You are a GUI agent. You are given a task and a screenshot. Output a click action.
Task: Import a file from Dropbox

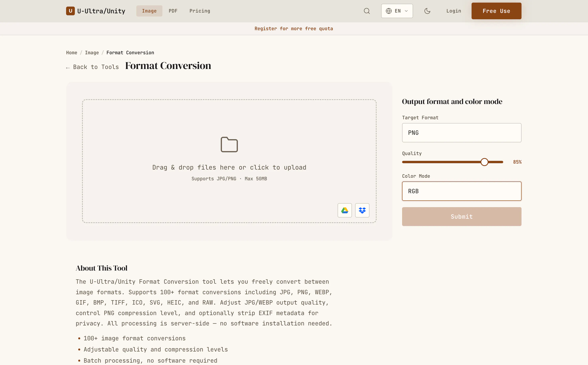(362, 210)
